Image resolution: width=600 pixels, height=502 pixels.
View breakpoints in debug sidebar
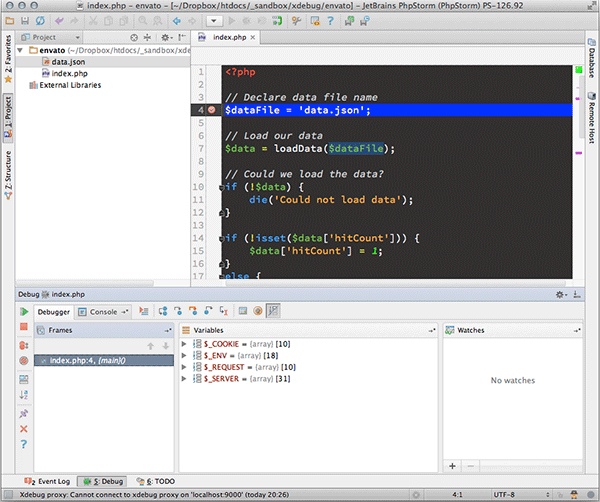click(x=24, y=346)
